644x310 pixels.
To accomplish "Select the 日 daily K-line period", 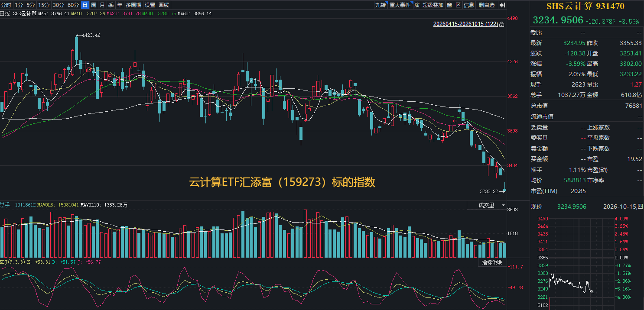I will [x=85, y=5].
